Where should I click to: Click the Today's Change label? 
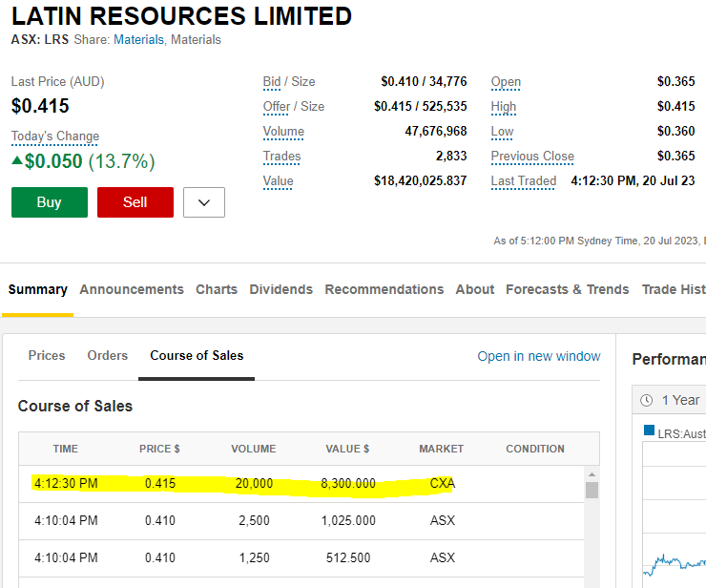pos(55,136)
